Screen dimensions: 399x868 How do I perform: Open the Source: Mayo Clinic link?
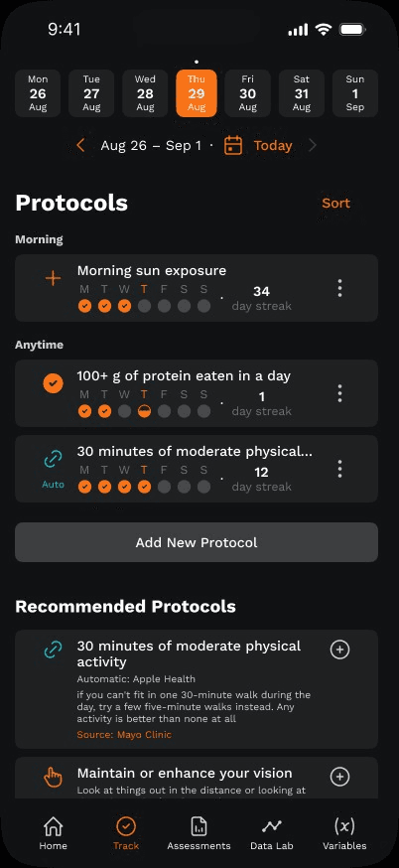[124, 735]
